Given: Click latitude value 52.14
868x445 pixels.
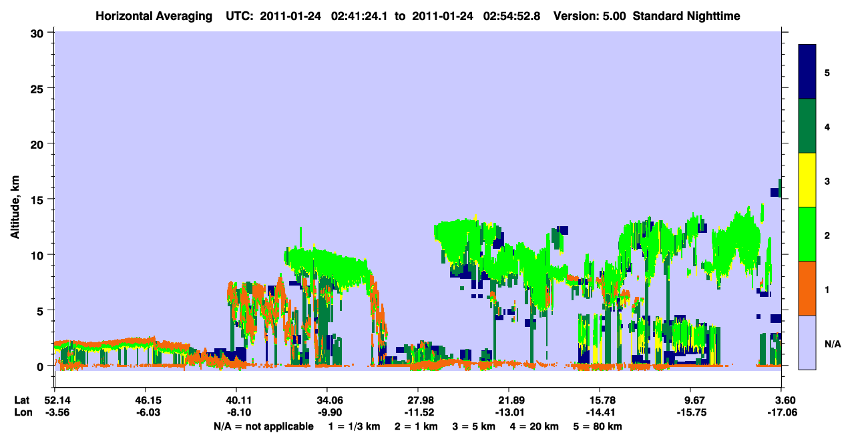Looking at the screenshot, I should (57, 400).
